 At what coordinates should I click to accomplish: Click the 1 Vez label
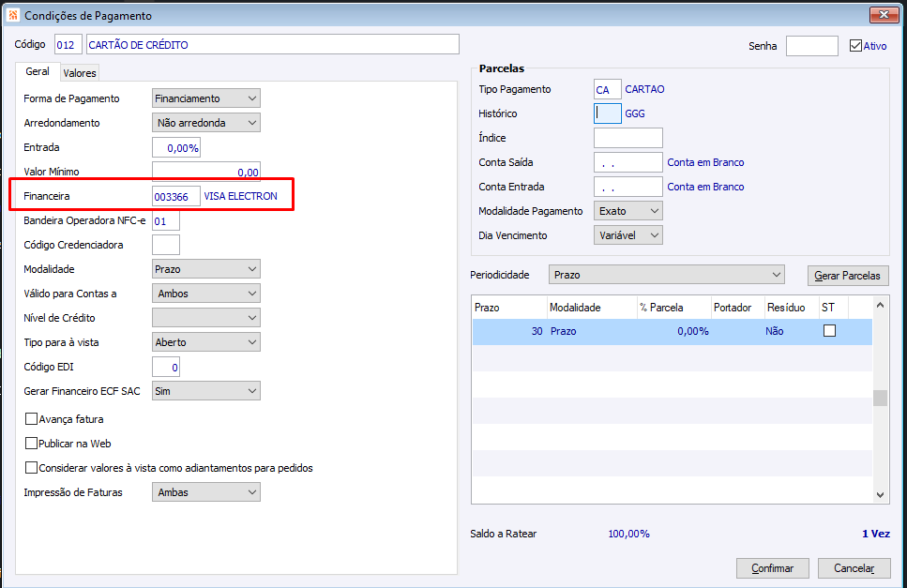tap(876, 534)
